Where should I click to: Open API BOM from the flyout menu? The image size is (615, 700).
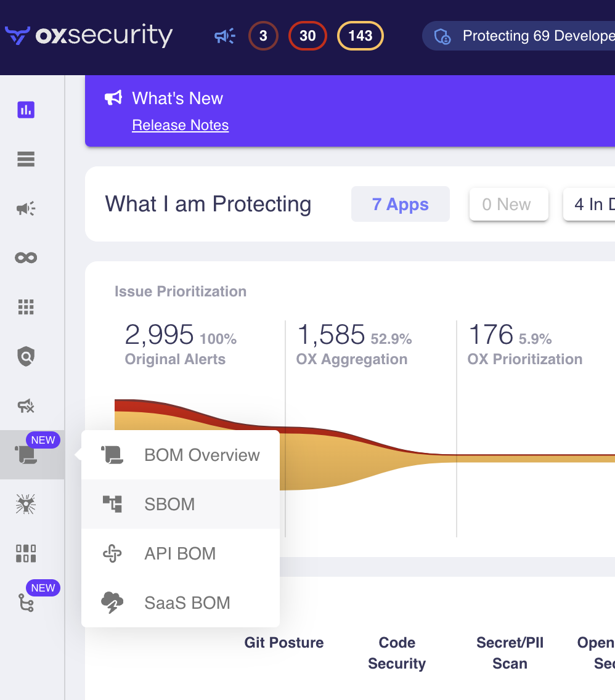pos(180,553)
